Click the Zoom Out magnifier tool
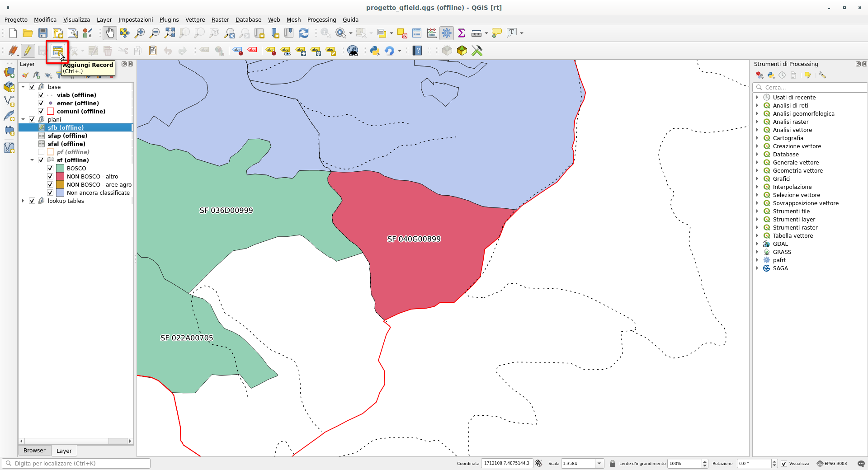Image resolution: width=868 pixels, height=470 pixels. click(155, 33)
